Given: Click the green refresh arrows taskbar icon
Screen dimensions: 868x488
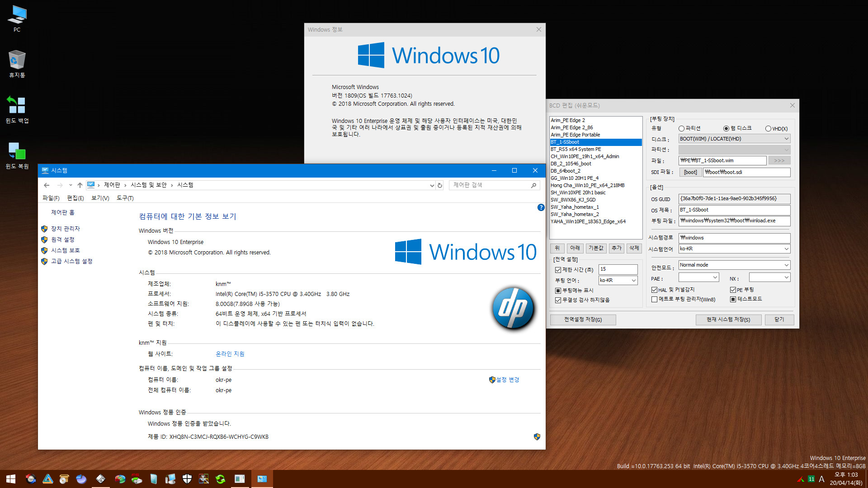Looking at the screenshot, I should pos(221,479).
